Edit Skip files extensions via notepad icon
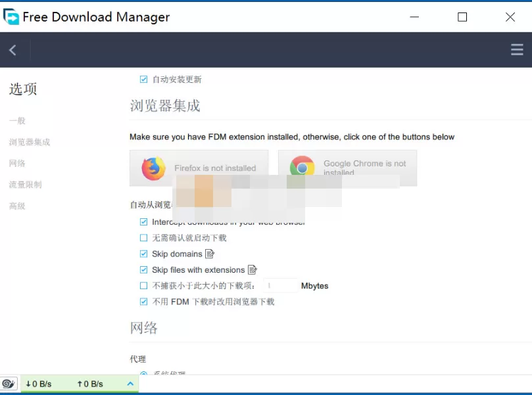Viewport: 532px width, 395px height. pyautogui.click(x=253, y=269)
